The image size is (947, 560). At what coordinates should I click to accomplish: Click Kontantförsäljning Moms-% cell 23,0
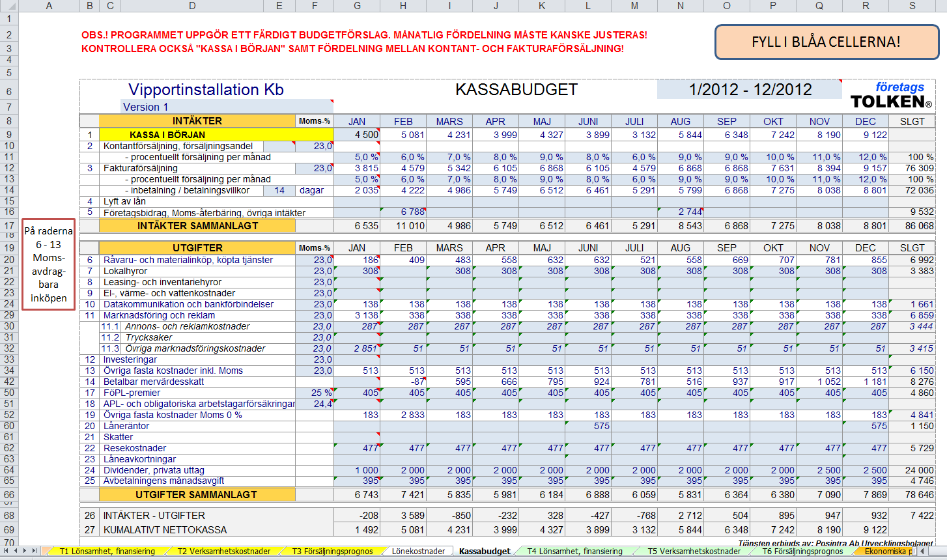point(314,146)
